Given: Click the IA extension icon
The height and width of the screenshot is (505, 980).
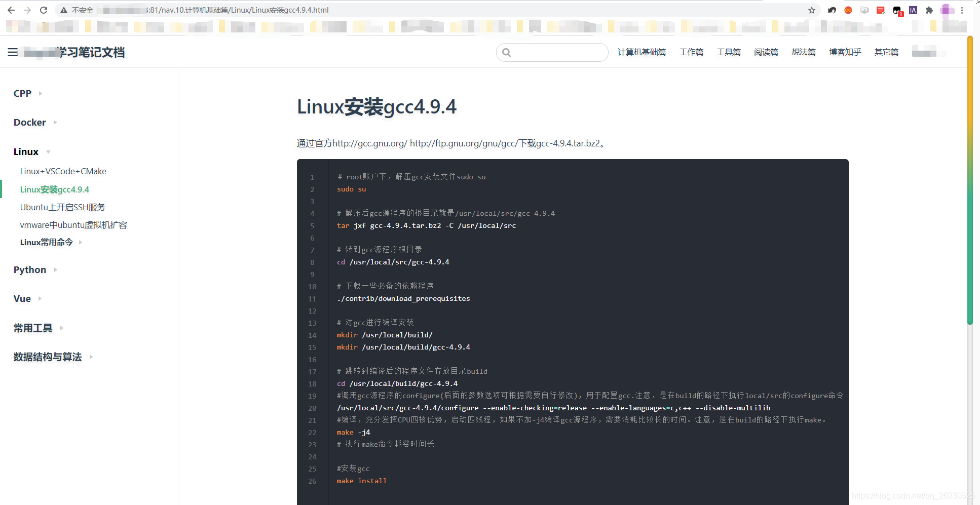Looking at the screenshot, I should click(913, 10).
